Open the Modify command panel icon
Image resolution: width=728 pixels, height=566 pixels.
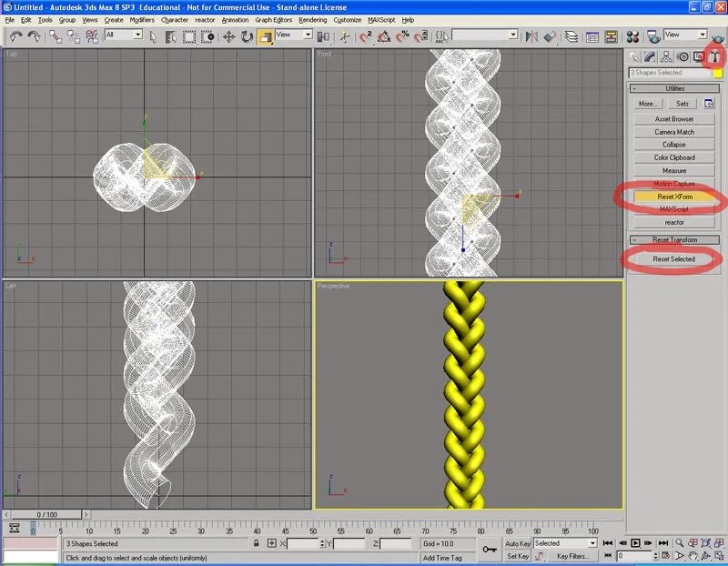point(649,56)
